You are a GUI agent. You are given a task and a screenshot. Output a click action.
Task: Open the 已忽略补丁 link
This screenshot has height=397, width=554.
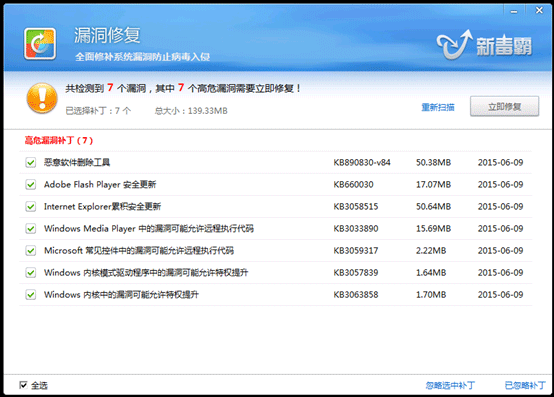tap(525, 385)
